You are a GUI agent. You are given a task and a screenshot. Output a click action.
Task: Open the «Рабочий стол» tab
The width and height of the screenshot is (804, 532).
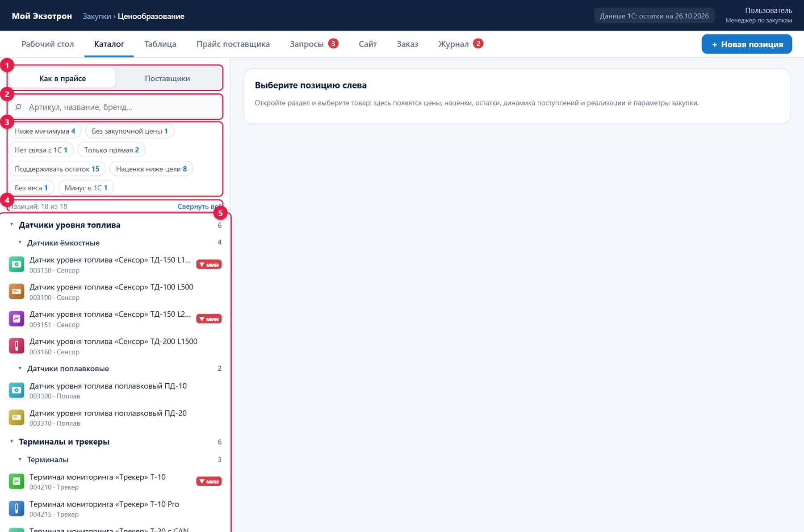pyautogui.click(x=48, y=44)
